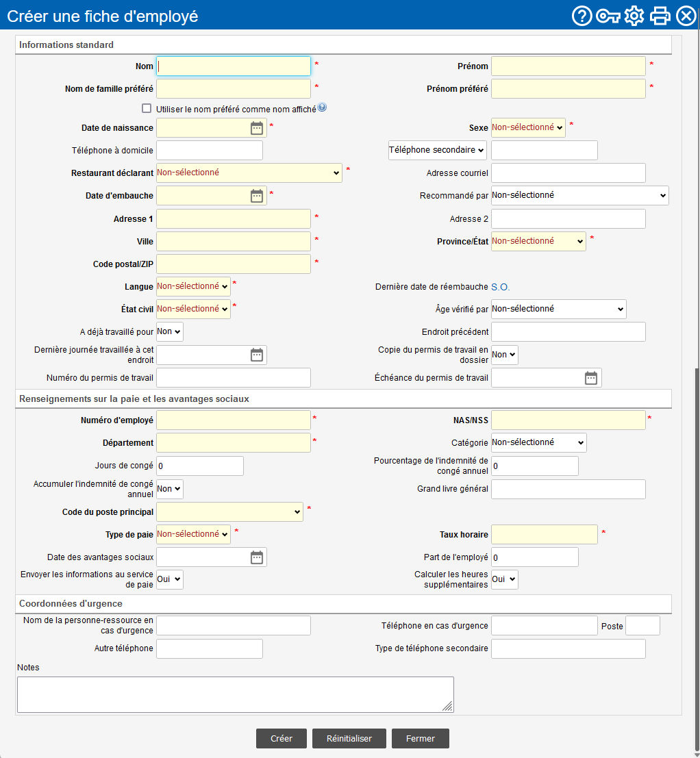The image size is (700, 758).
Task: Open the A déjà travaillé pour dropdown
Action: 169,331
